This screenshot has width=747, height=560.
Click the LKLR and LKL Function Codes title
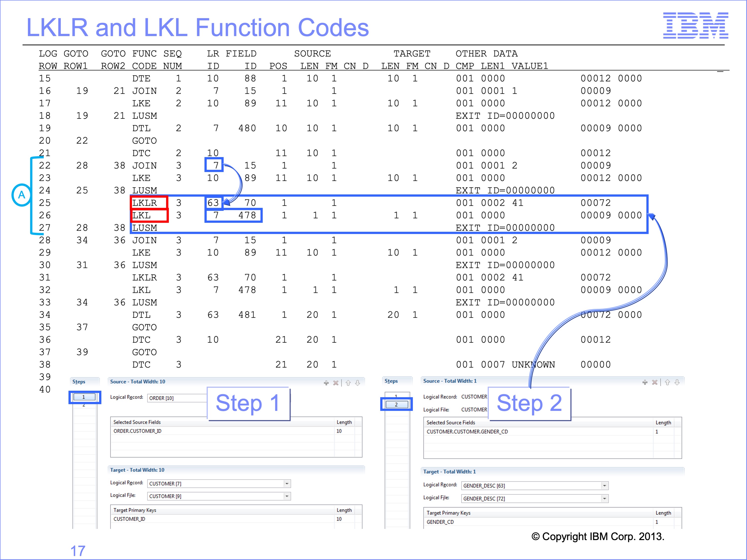click(x=198, y=27)
